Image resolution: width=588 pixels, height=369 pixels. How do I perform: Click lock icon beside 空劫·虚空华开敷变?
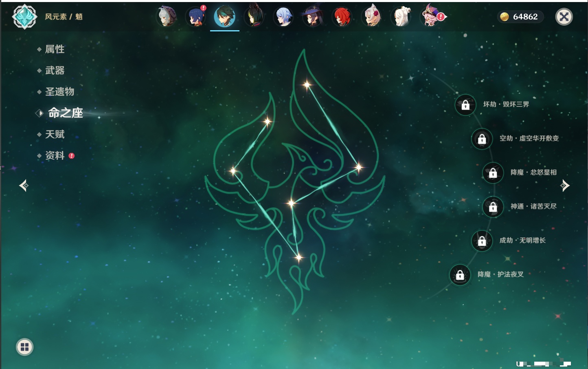pos(482,139)
